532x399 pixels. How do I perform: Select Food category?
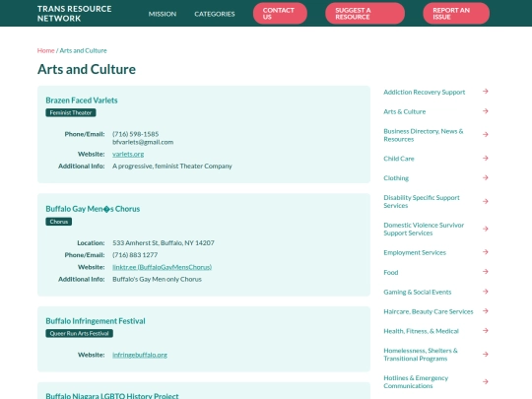point(390,272)
